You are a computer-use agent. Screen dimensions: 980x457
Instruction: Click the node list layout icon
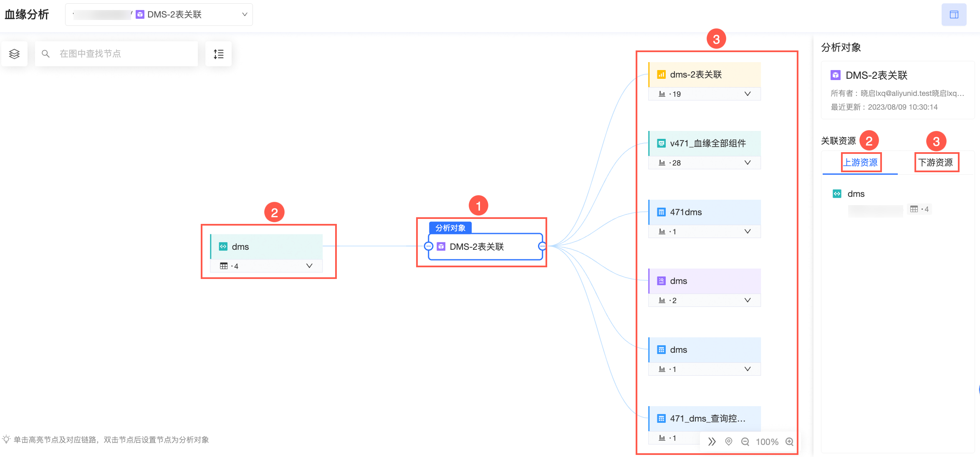click(219, 54)
